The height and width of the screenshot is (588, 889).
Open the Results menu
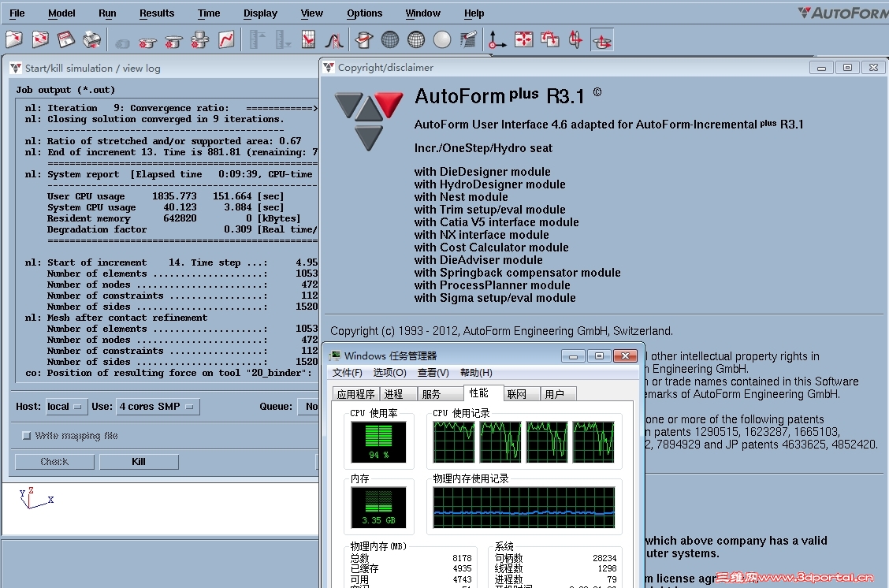pos(157,13)
